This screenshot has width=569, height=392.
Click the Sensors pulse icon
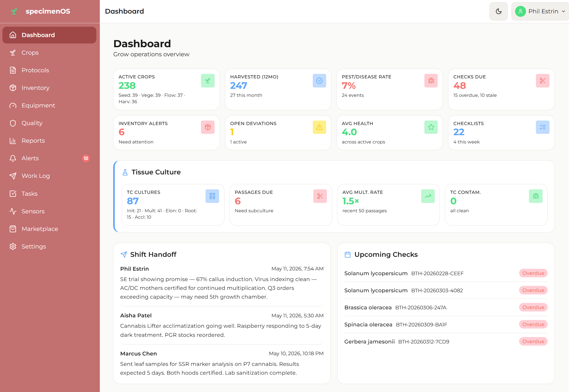[13, 211]
